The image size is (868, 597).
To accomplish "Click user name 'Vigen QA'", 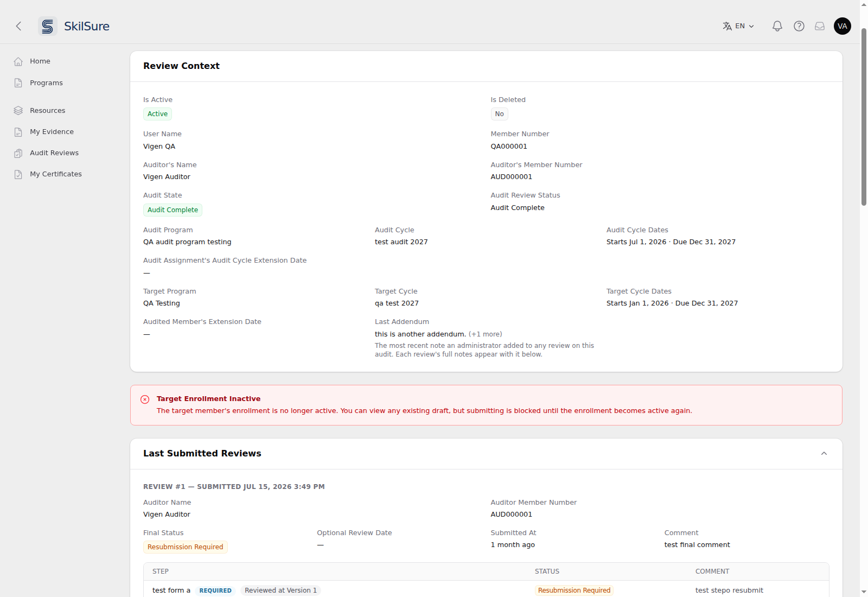I will pos(159,147).
